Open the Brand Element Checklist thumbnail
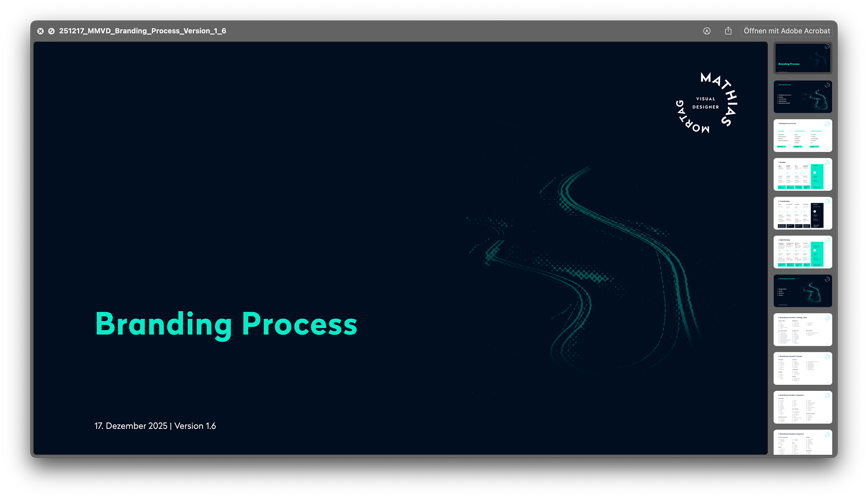The height and width of the screenshot is (498, 868). [802, 291]
